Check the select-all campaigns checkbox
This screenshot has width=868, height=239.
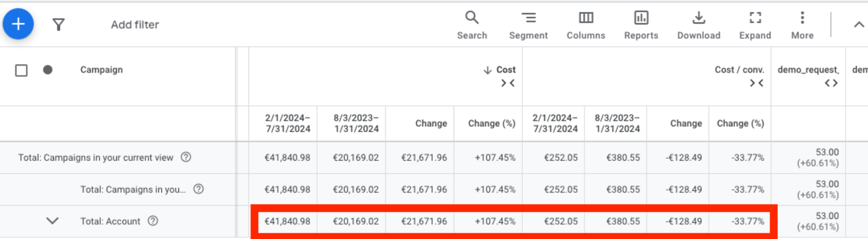click(21, 70)
